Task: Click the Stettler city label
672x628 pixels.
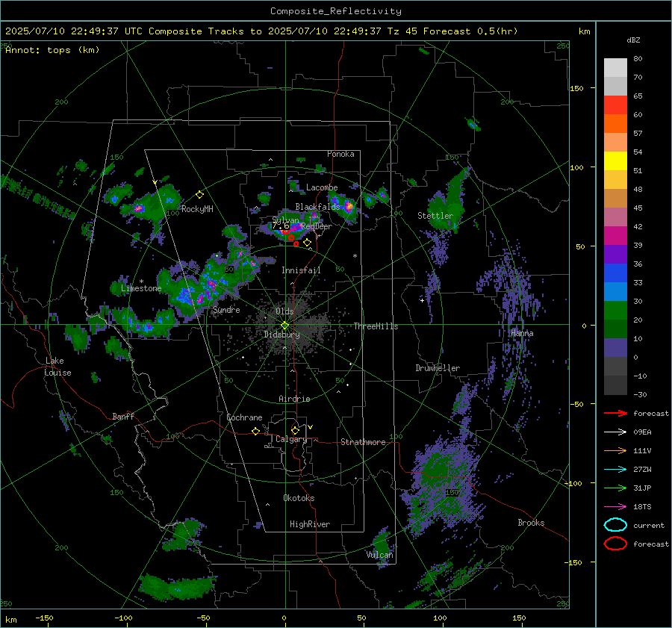Action: (435, 216)
